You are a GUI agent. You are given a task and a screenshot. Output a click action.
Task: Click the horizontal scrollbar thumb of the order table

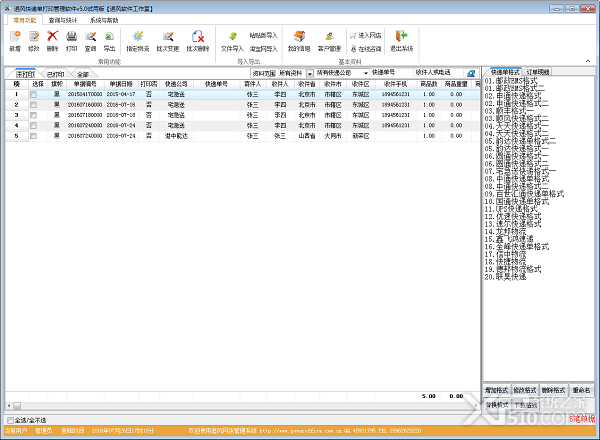coord(17,406)
